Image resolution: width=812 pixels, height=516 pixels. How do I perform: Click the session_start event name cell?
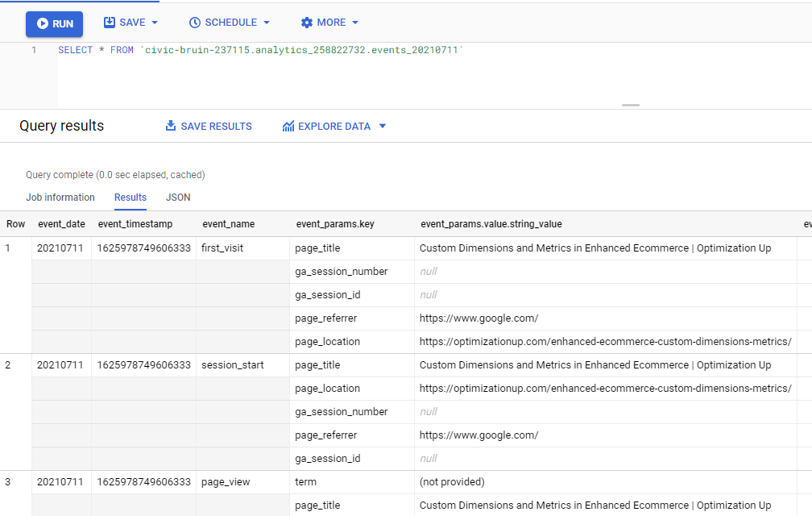[233, 365]
